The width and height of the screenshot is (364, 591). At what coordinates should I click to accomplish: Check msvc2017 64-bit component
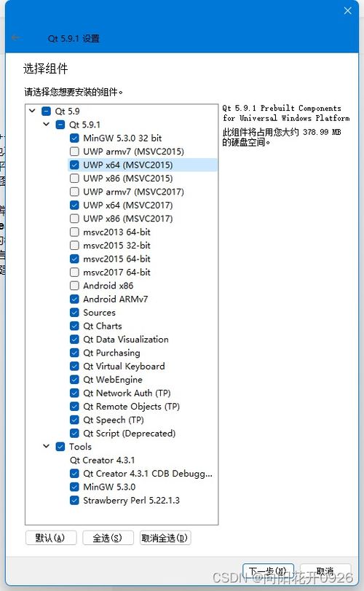pyautogui.click(x=74, y=272)
